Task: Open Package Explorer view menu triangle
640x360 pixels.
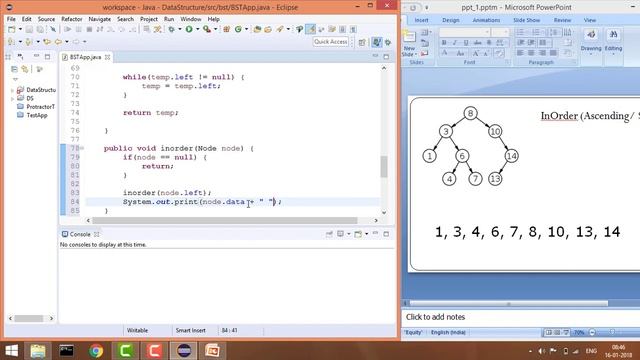Action: (x=16, y=79)
